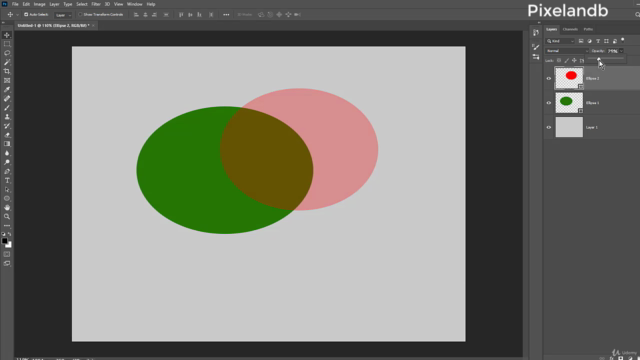Screen dimensions: 640x360
Task: Select the Clone Stamp tool
Action: pyautogui.click(x=7, y=117)
